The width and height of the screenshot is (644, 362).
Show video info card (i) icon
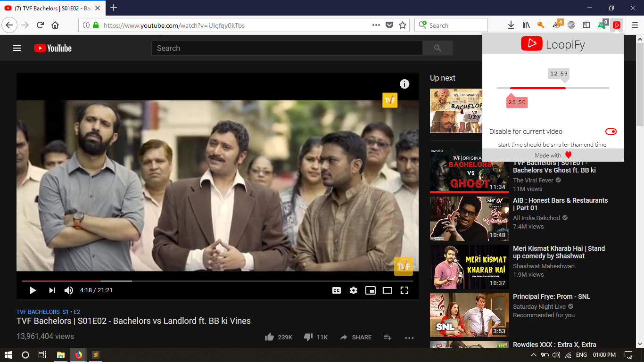[405, 84]
